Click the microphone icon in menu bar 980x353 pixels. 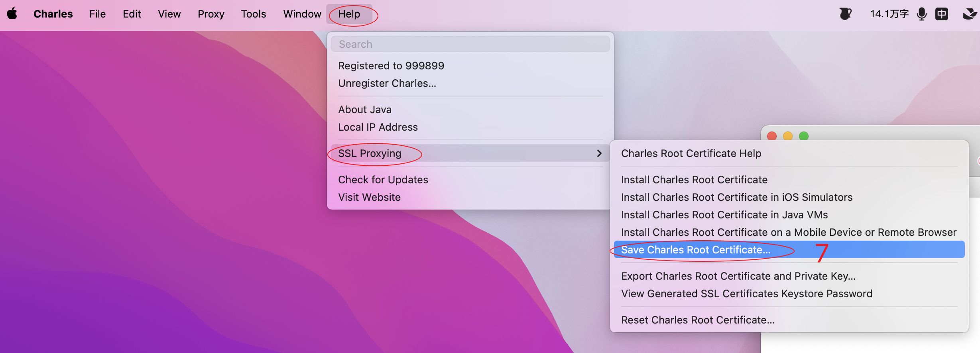click(x=922, y=14)
